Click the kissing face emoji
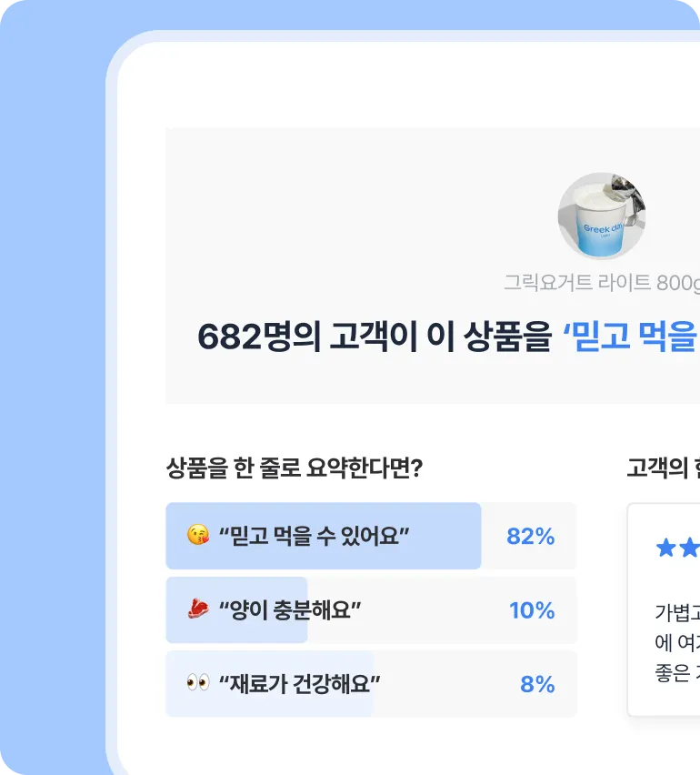This screenshot has width=700, height=775. tap(197, 536)
